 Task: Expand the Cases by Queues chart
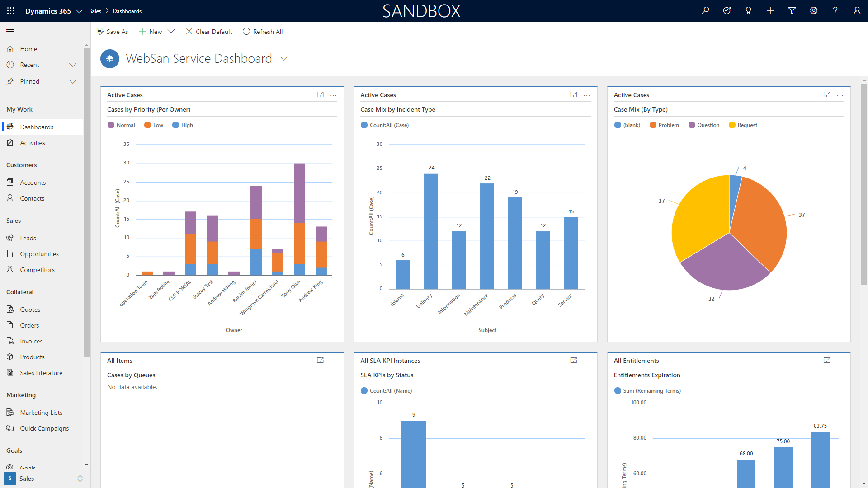point(320,361)
